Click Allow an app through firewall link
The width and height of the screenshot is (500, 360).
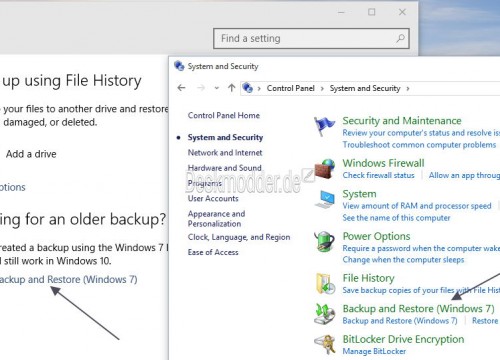tap(464, 175)
